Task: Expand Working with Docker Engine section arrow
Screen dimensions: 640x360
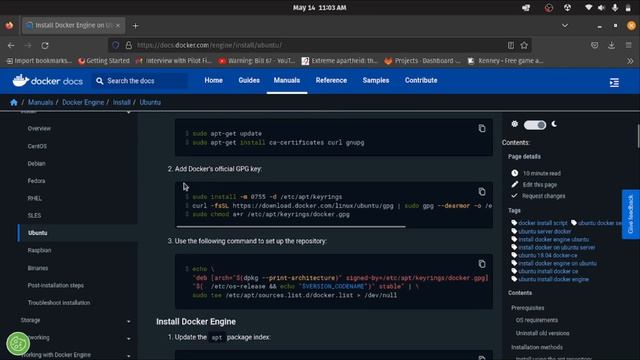Action: click(x=129, y=356)
